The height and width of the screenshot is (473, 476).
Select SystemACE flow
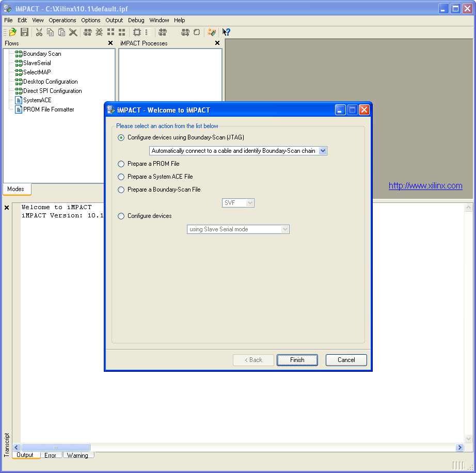(x=33, y=100)
